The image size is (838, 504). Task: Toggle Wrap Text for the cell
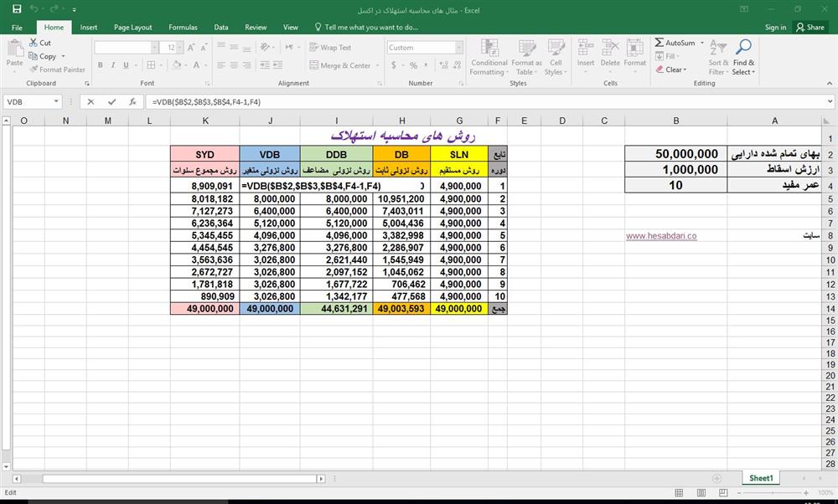330,48
